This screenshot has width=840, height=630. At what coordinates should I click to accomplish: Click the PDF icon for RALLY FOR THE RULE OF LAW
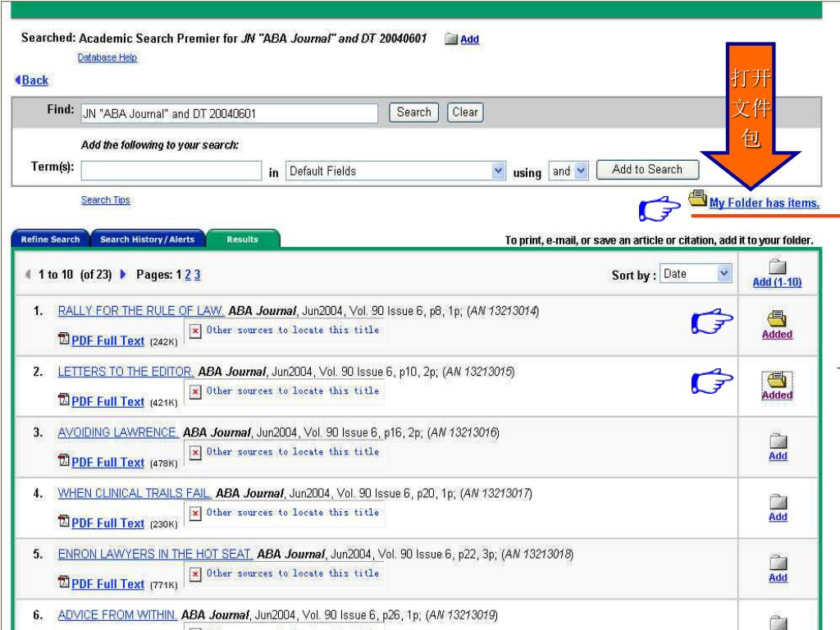point(64,339)
